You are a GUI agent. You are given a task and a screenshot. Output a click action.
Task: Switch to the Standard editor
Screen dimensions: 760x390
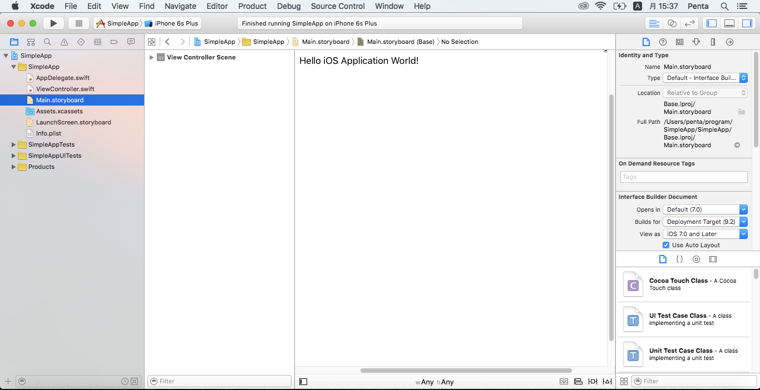click(654, 23)
